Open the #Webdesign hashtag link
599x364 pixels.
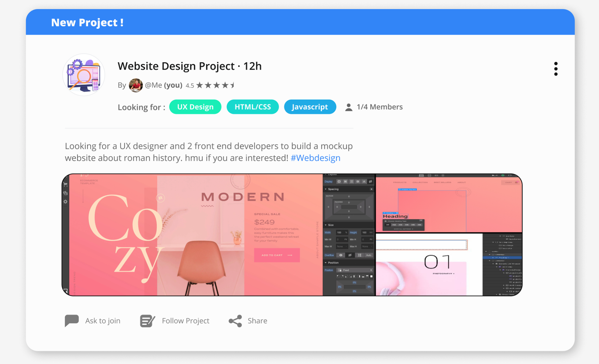[x=315, y=158]
